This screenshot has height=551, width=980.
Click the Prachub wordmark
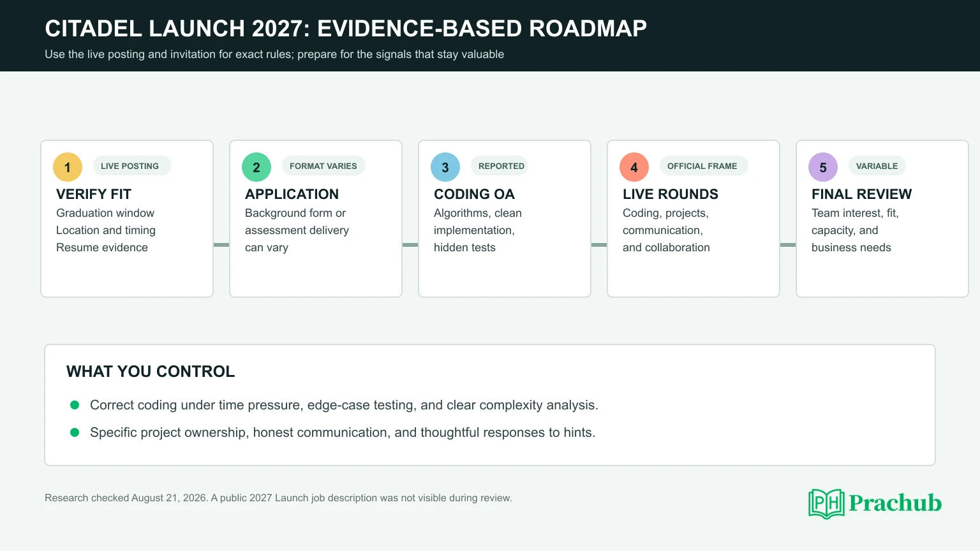click(895, 503)
